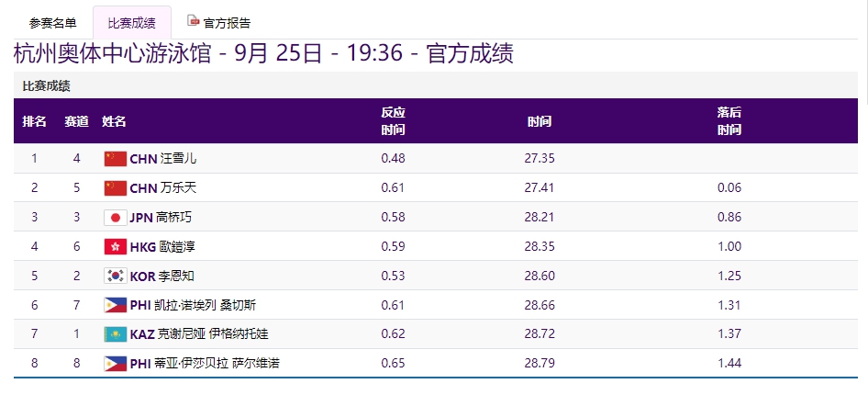Screen dimensions: 868x395
Task: Open athlete 汪雪儿's name link
Action: coord(178,158)
